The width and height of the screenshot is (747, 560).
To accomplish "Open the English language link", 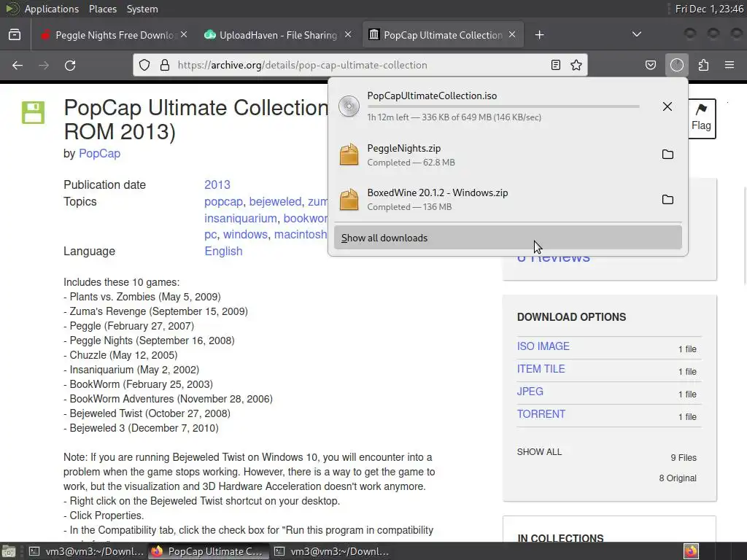I will [223, 251].
